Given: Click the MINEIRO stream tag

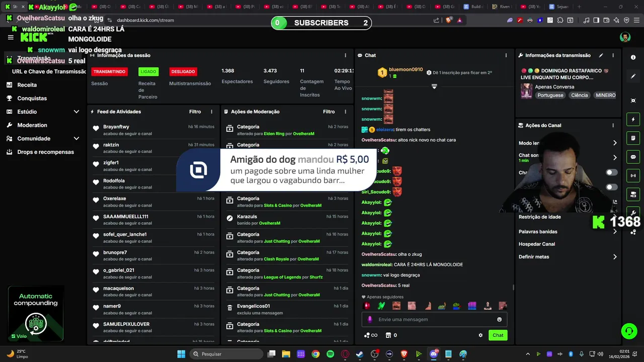Looking at the screenshot, I should 605,95.
